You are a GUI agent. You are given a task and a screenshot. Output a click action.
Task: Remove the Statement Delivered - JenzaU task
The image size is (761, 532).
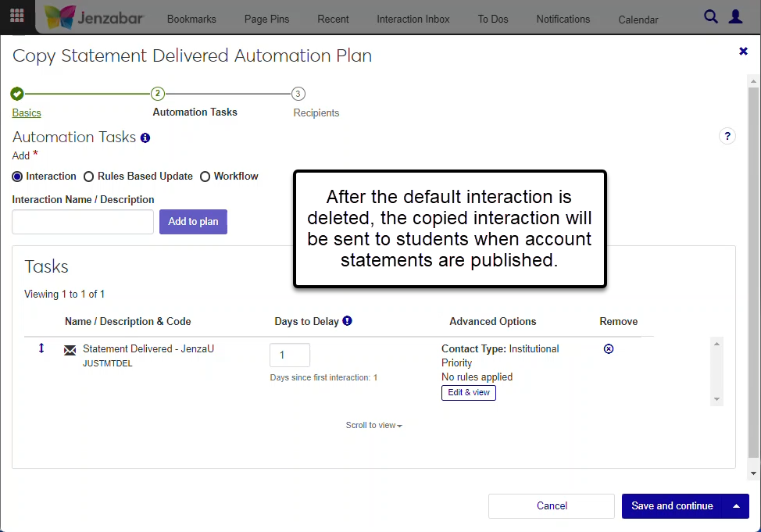(609, 349)
